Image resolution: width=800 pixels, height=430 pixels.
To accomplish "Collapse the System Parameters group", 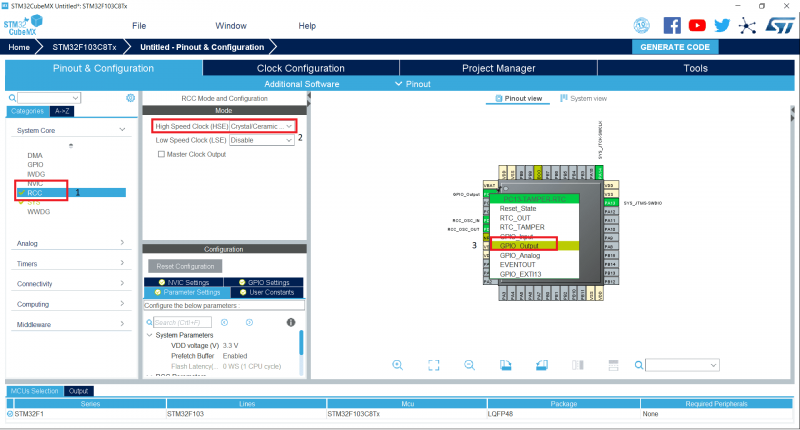I will 149,335.
